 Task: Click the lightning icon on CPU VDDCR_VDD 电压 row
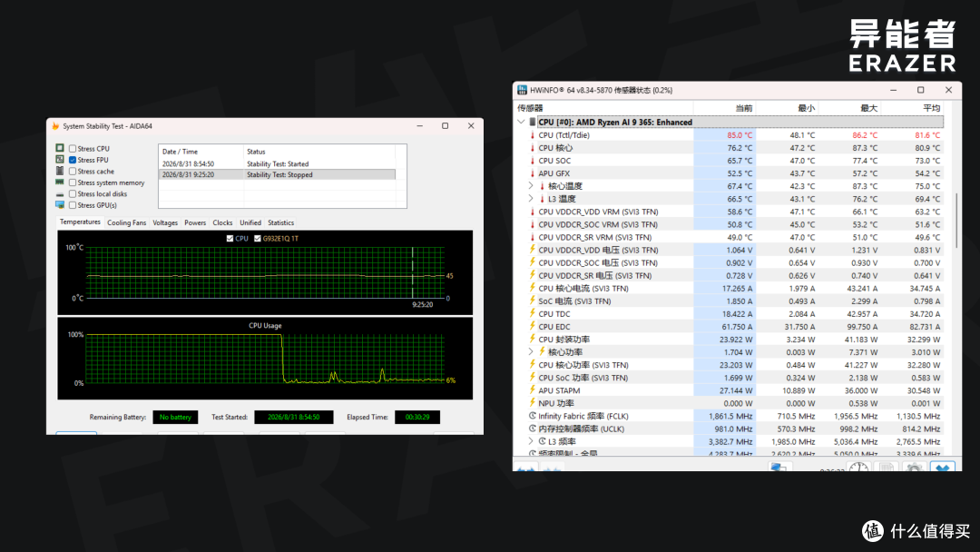tap(533, 250)
